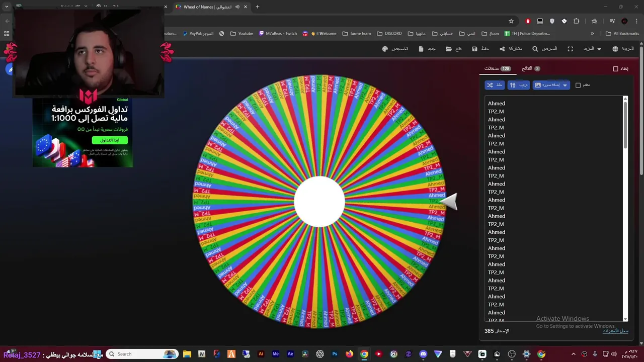Screen dimensions: 644x362
Task: Open Photoshop from the taskbar
Action: tap(335, 354)
